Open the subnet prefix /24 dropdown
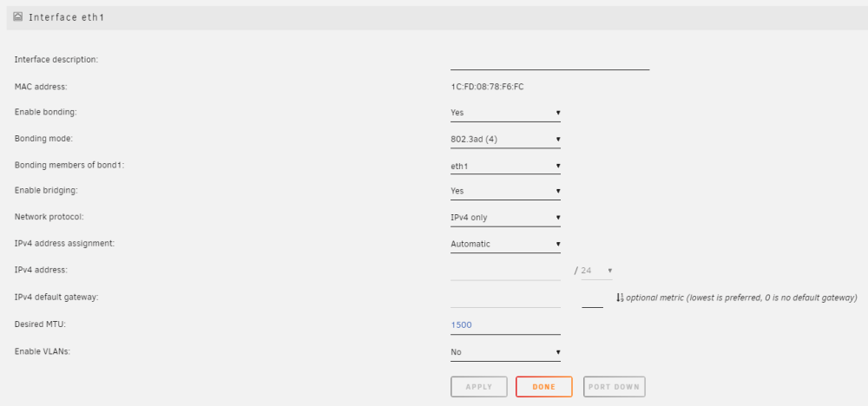868x406 pixels. [597, 271]
